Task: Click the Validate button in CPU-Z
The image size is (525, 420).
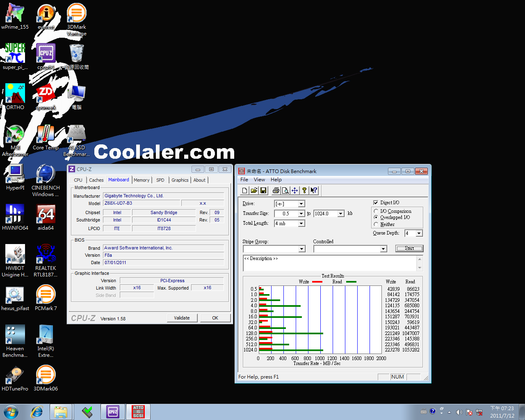Action: click(182, 318)
